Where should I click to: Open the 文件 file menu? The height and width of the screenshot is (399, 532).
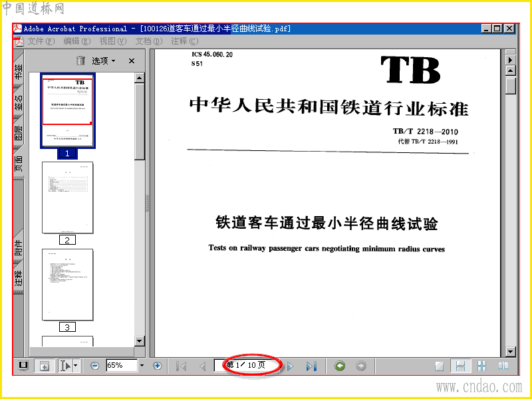coord(41,41)
